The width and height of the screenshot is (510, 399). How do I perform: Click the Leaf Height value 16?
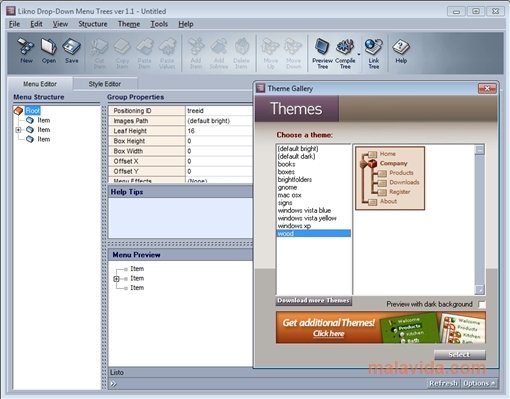click(x=219, y=131)
